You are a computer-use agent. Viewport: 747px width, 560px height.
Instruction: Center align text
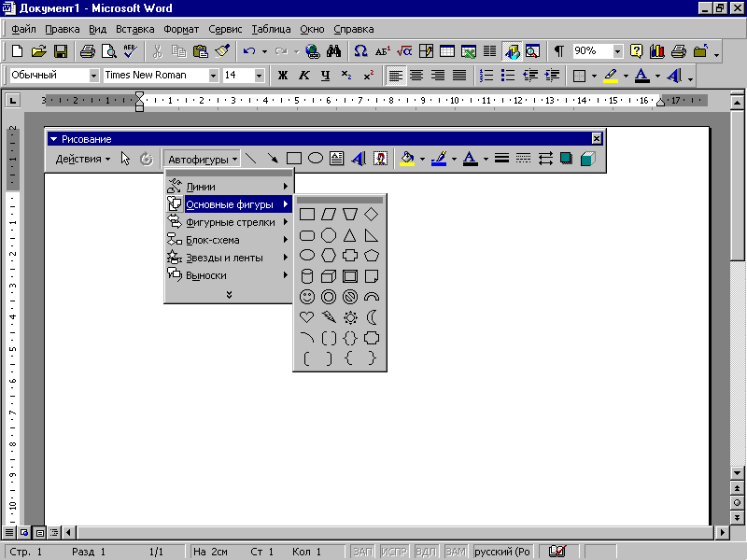point(416,76)
